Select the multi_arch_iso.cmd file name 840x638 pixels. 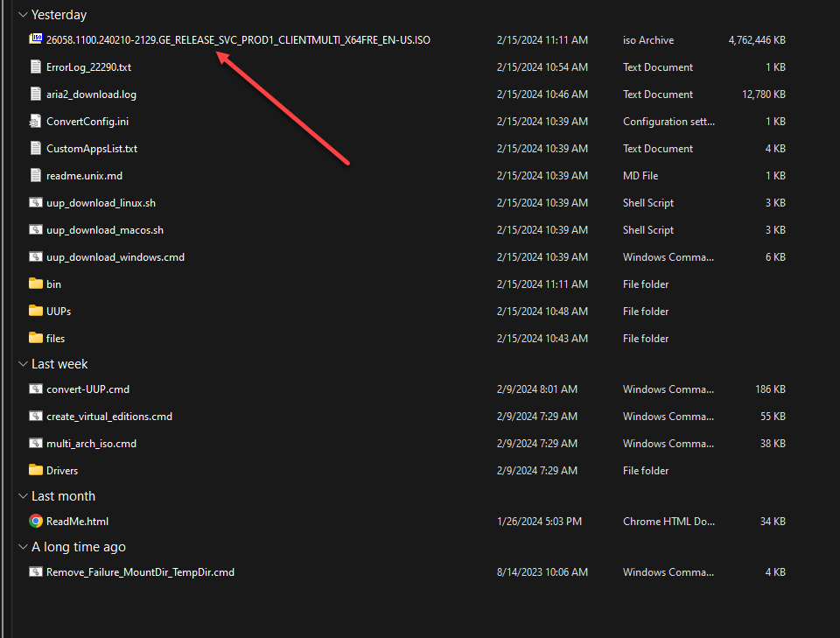pos(91,444)
